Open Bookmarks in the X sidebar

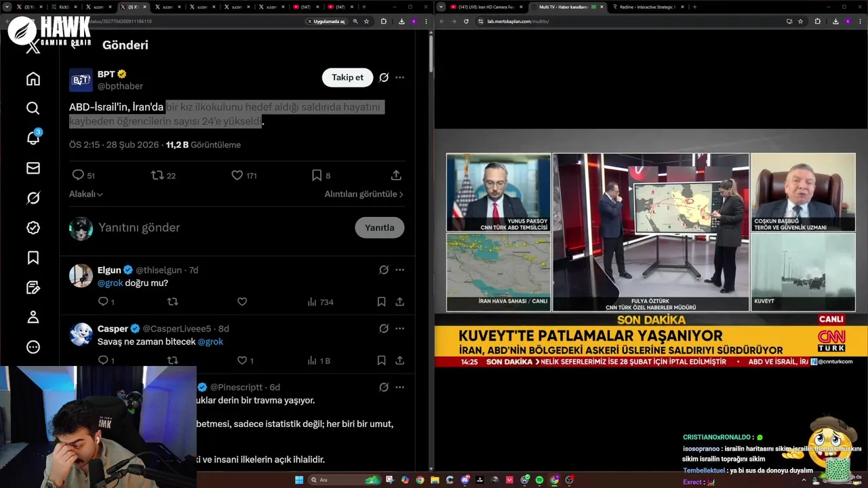pyautogui.click(x=33, y=258)
